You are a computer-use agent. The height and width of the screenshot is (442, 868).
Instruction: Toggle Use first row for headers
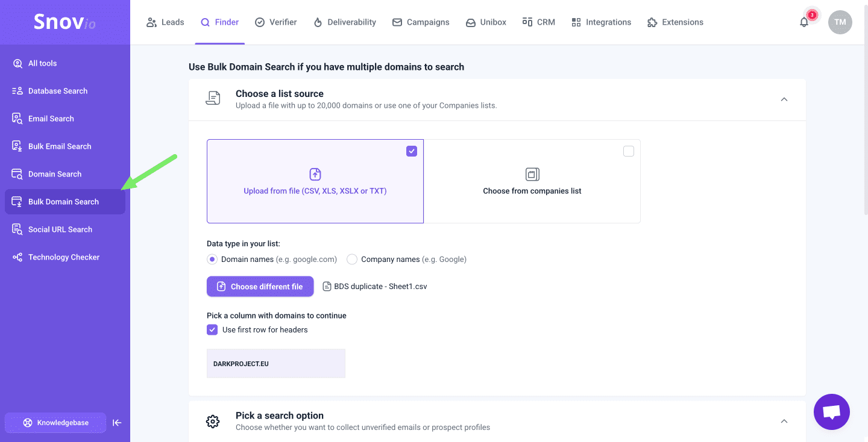point(212,330)
